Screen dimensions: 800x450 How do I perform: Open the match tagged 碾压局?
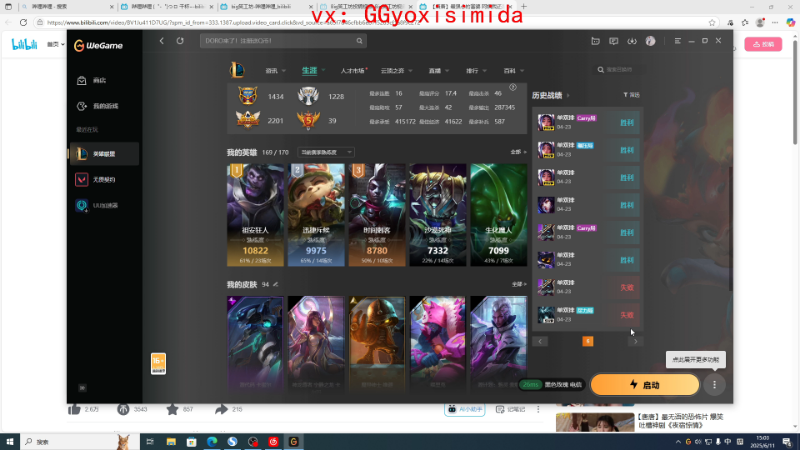(x=588, y=150)
